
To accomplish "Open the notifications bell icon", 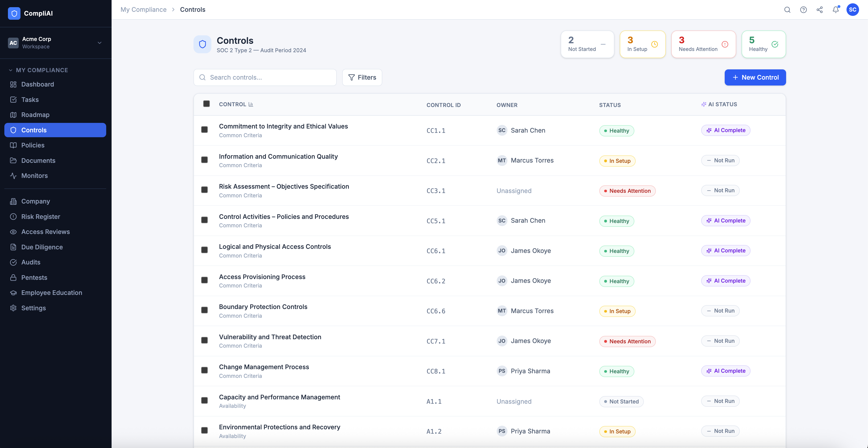I will (836, 10).
